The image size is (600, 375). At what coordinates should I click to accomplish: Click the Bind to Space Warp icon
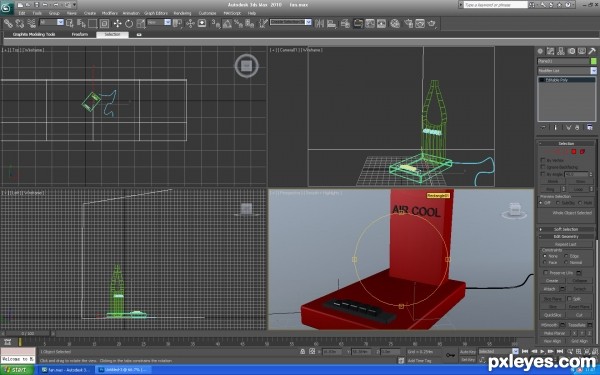tap(31, 24)
